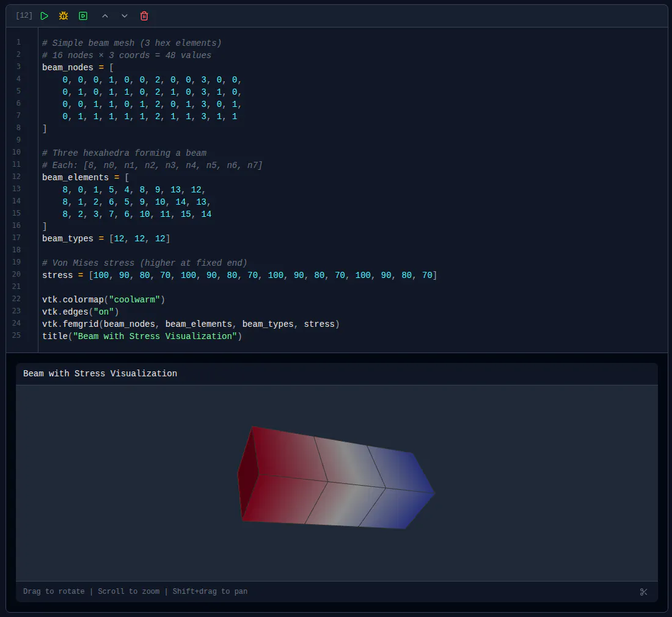Viewport: 672px width, 617px height.
Task: Place cursor on the "beam_elements = [" line
Action: (x=86, y=177)
